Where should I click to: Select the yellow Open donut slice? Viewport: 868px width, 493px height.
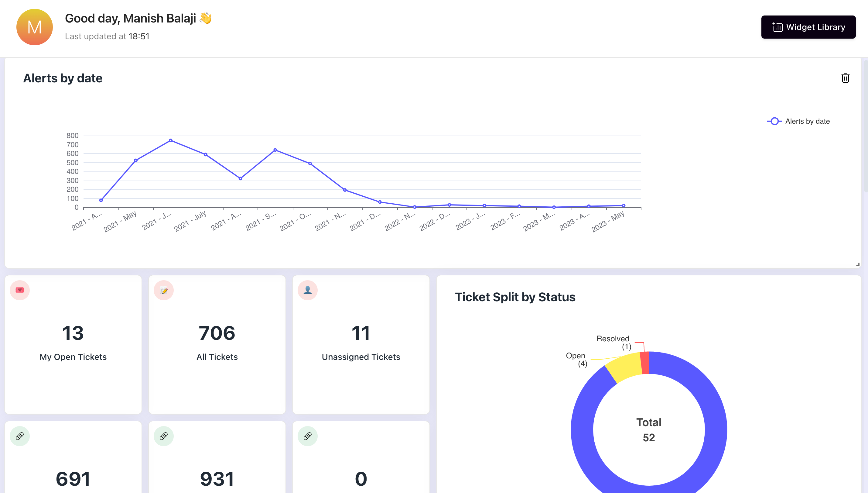624,367
